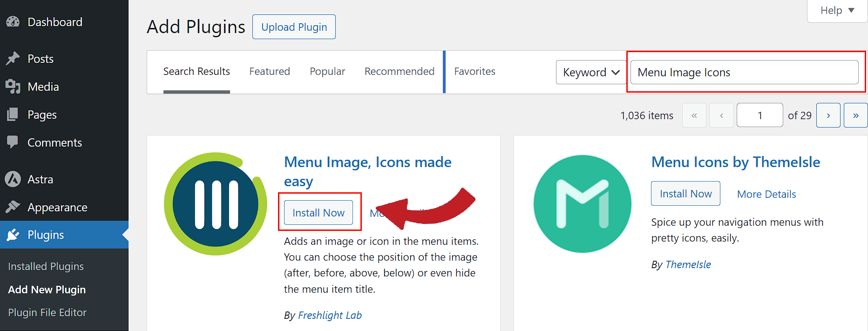The width and height of the screenshot is (868, 331).
Task: Click the Appearance paintbrush icon
Action: pyautogui.click(x=13, y=207)
